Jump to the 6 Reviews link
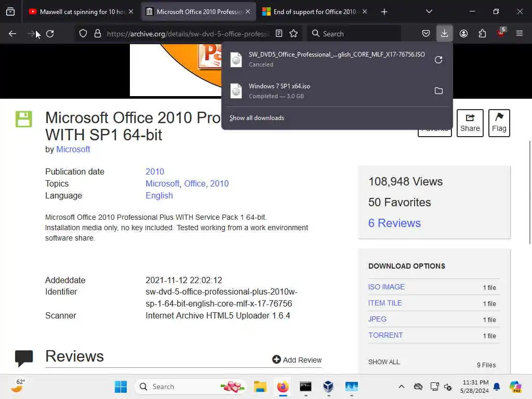 click(x=394, y=223)
